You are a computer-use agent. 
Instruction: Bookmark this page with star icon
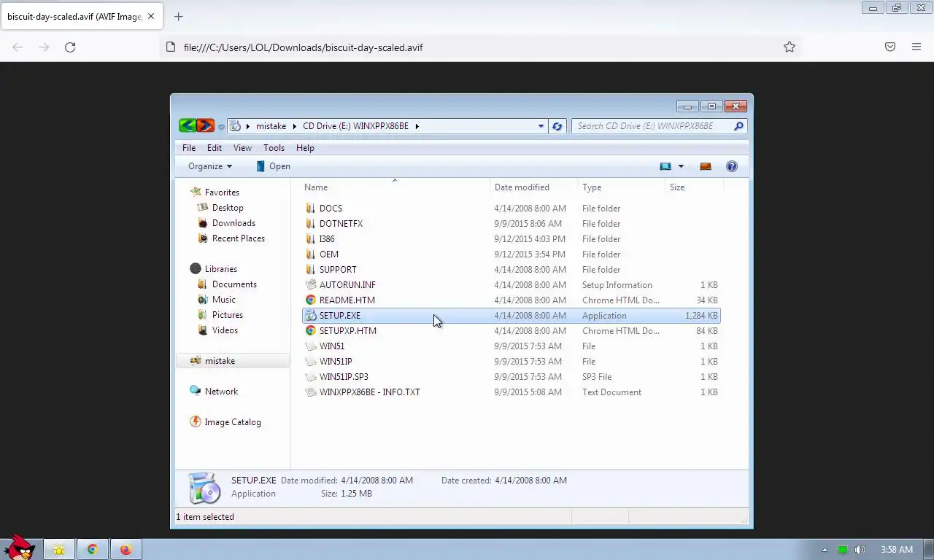pyautogui.click(x=789, y=47)
